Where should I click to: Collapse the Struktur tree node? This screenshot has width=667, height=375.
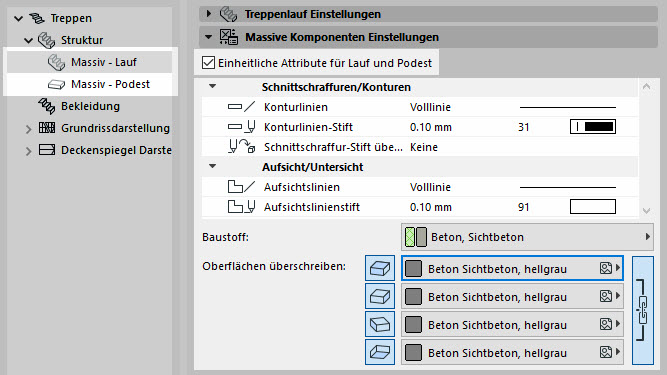[29, 40]
